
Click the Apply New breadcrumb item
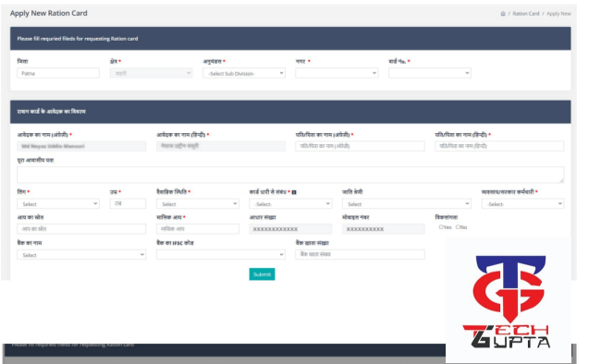pyautogui.click(x=558, y=14)
